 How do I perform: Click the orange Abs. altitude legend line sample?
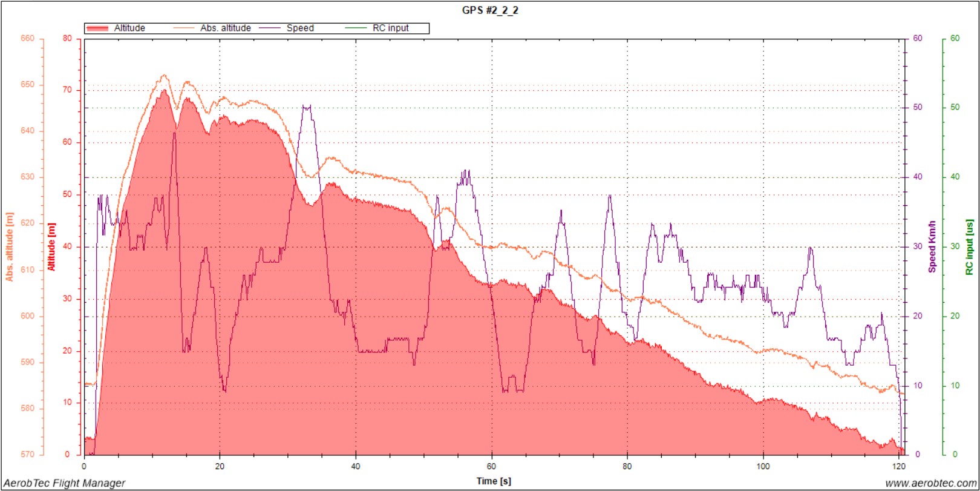(x=184, y=28)
